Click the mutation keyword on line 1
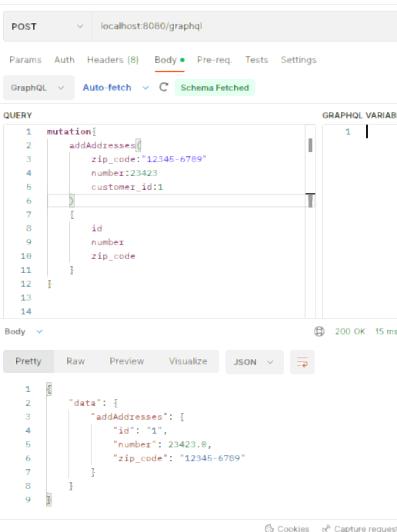397x532 pixels. [x=68, y=131]
